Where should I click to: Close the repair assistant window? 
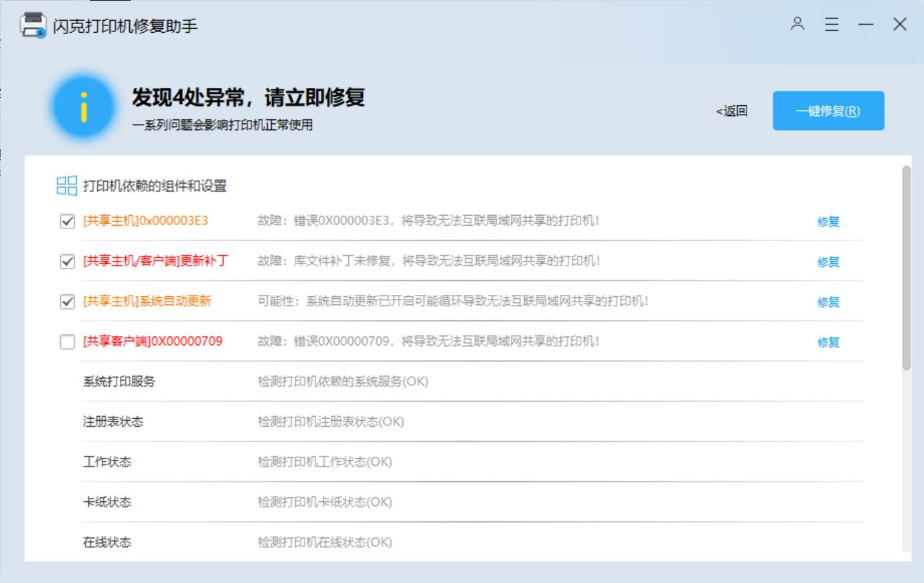(899, 25)
